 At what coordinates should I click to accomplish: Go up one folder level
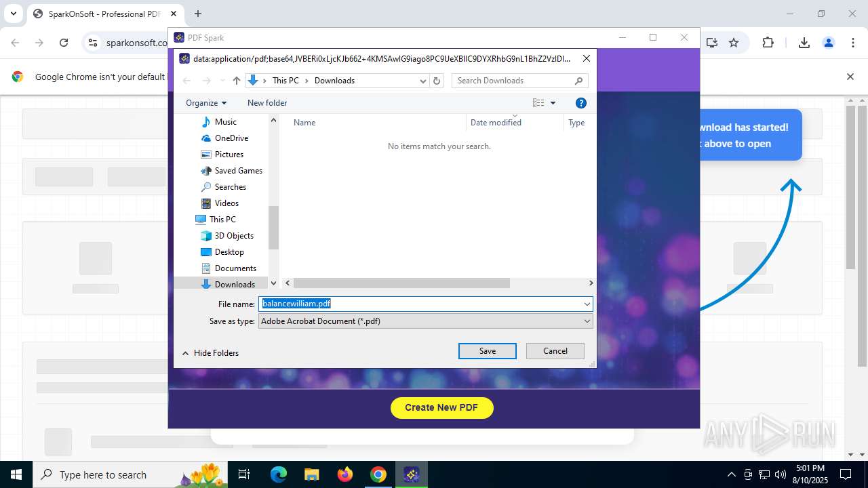tap(236, 81)
